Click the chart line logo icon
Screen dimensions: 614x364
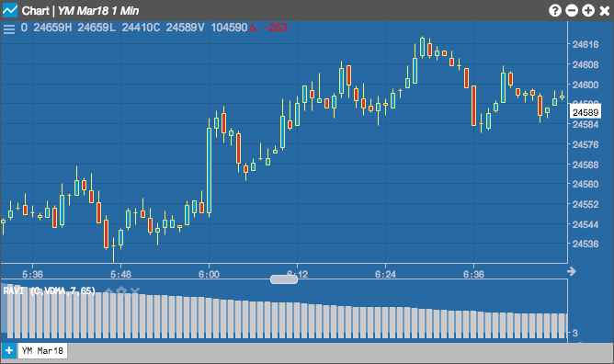(10, 10)
